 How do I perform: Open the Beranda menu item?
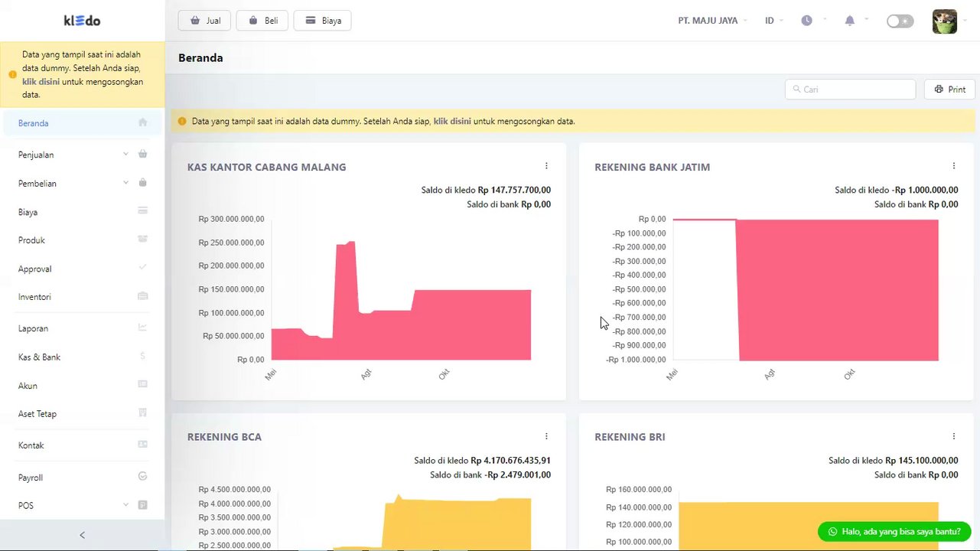point(83,123)
